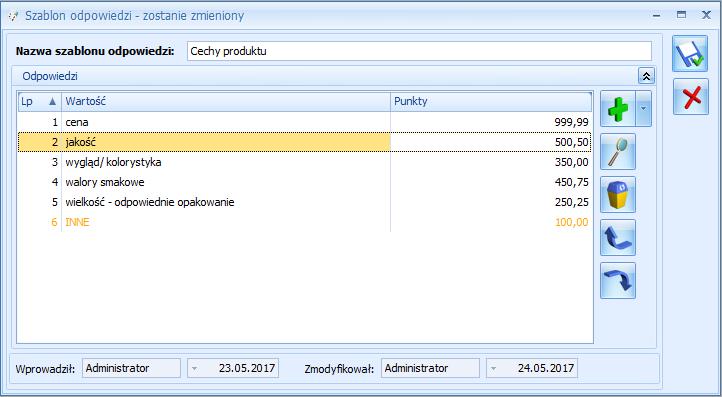Click the window title bar icon
This screenshot has height=397, width=722.
pyautogui.click(x=13, y=16)
